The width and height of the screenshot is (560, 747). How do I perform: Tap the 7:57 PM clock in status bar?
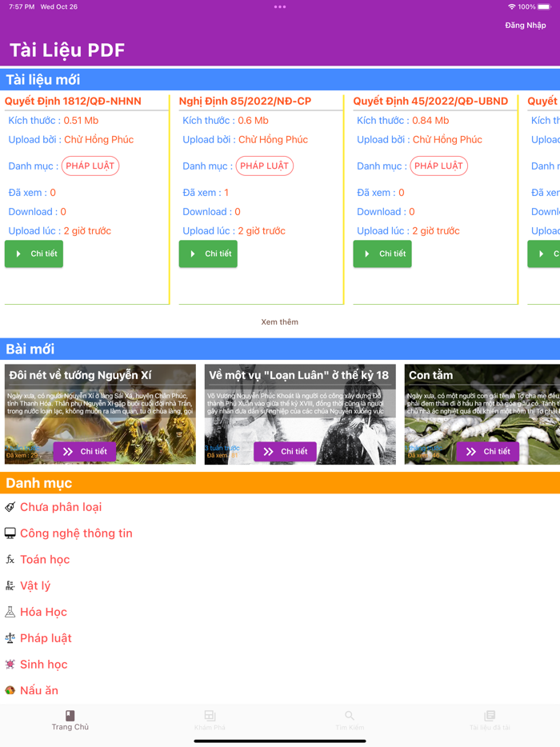tap(22, 6)
